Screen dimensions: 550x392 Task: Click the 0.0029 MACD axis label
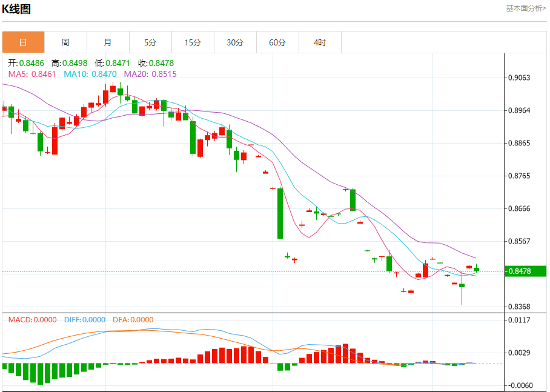519,353
